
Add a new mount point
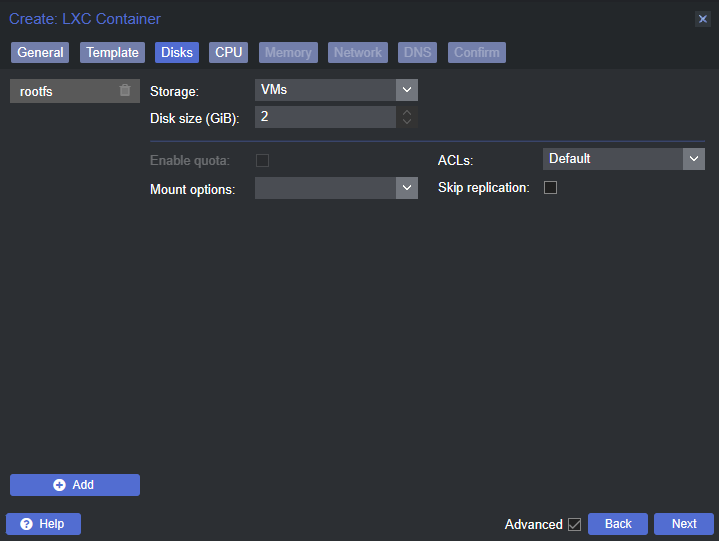[75, 485]
